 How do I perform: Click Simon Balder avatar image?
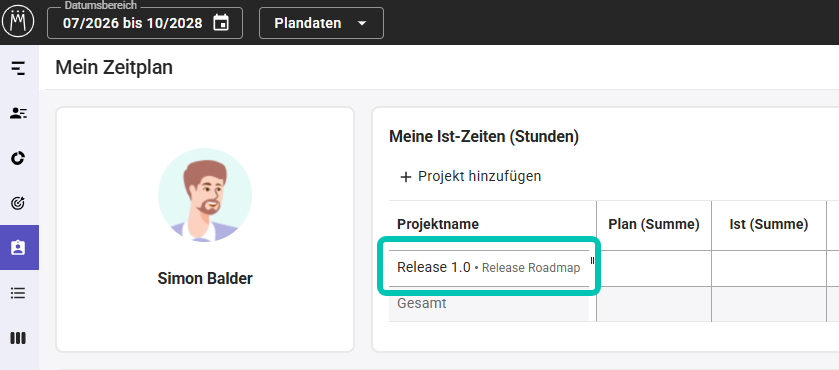205,195
